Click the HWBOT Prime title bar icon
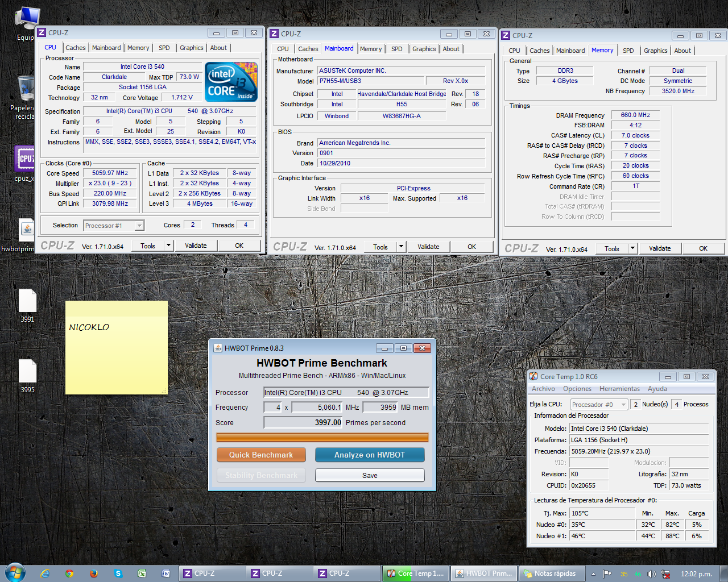Viewport: 728px width, 582px height. [x=218, y=348]
